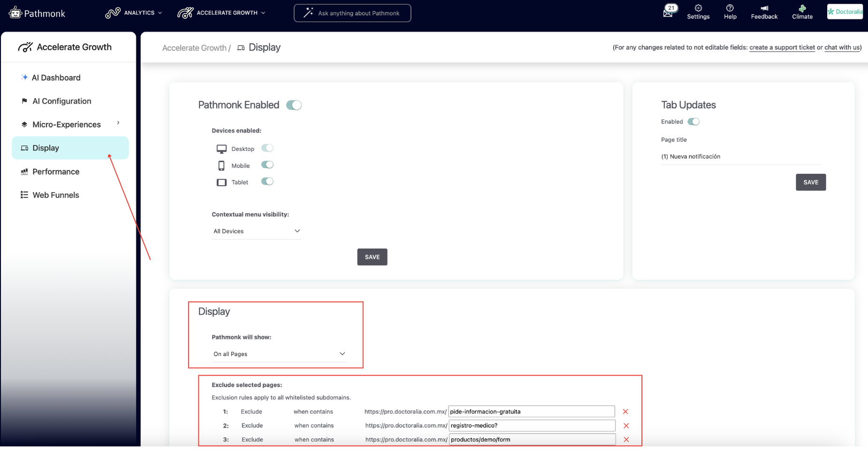Open AI Configuration in sidebar
This screenshot has width=868, height=451.
[x=61, y=101]
